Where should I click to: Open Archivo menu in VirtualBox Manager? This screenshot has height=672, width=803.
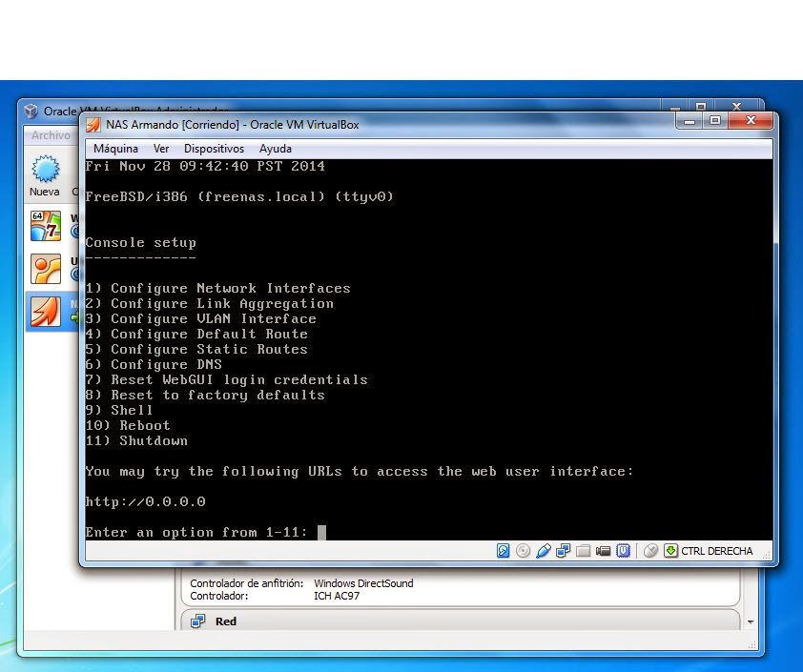[51, 135]
